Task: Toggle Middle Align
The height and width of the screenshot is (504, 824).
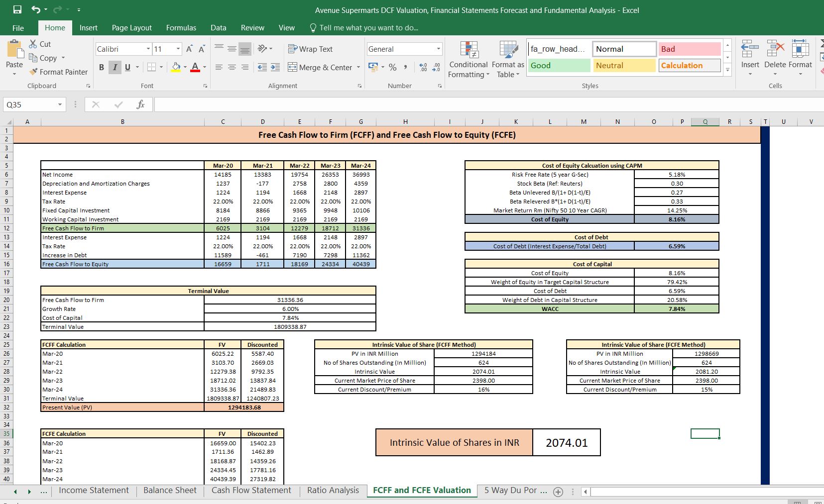Action: [x=232, y=49]
